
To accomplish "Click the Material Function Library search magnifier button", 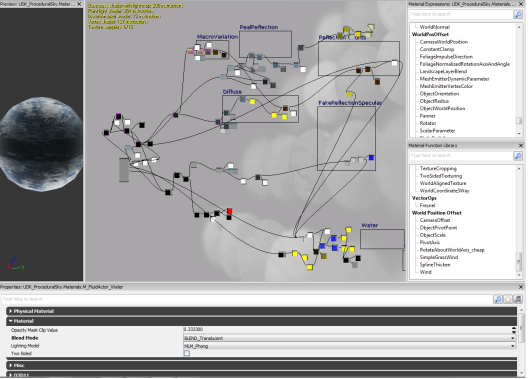I will (x=518, y=156).
